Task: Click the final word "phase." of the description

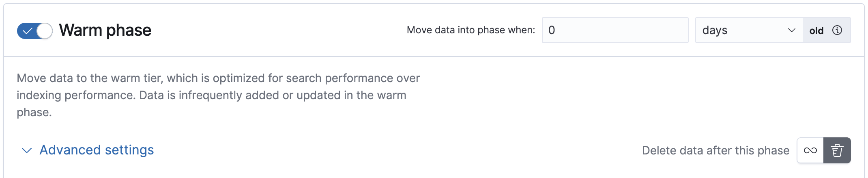Action: click(34, 112)
